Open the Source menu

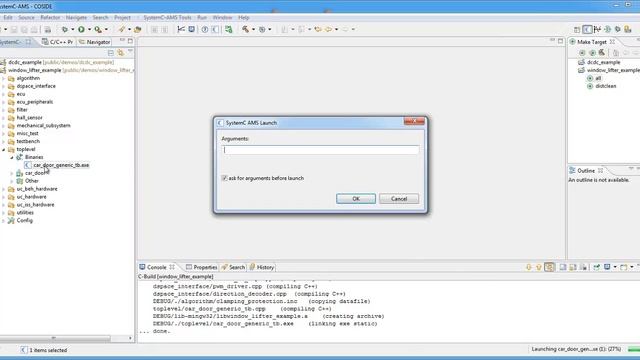point(26,18)
